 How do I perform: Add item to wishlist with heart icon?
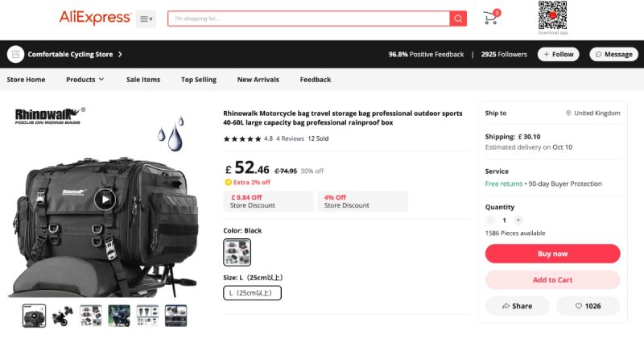588,306
